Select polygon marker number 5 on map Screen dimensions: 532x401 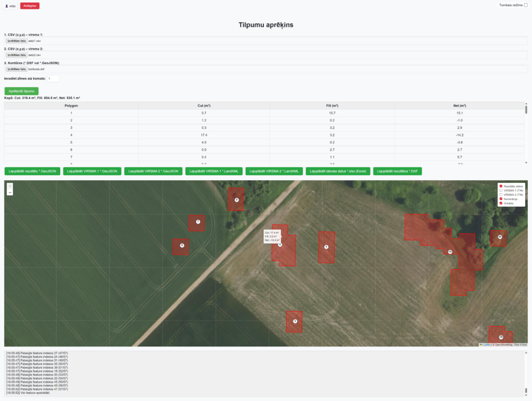(x=326, y=247)
